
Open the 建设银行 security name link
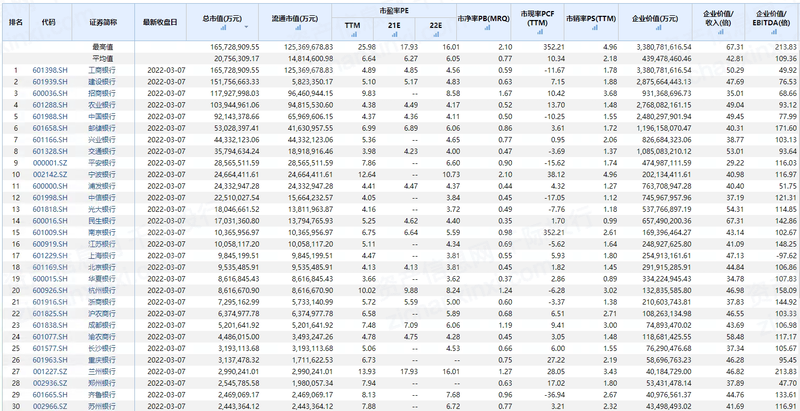[102, 82]
